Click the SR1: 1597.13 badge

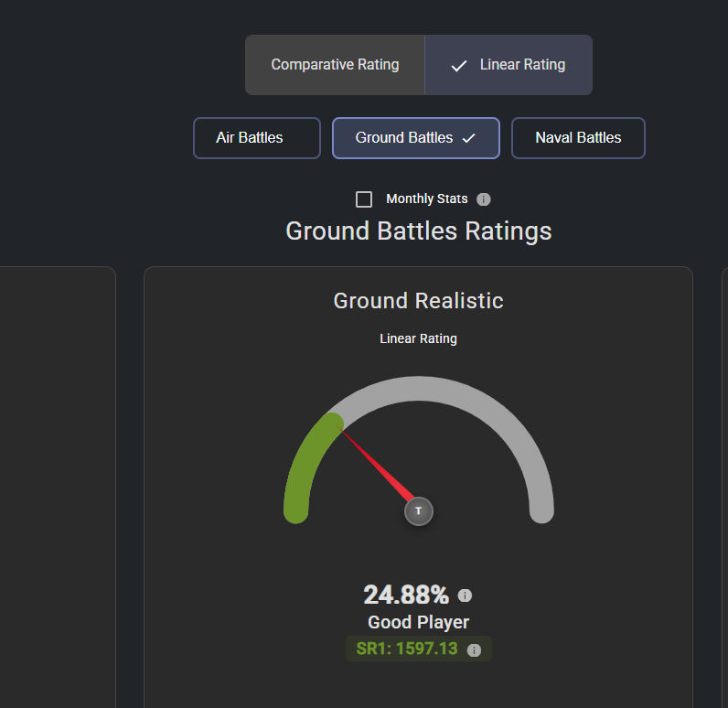pos(418,649)
